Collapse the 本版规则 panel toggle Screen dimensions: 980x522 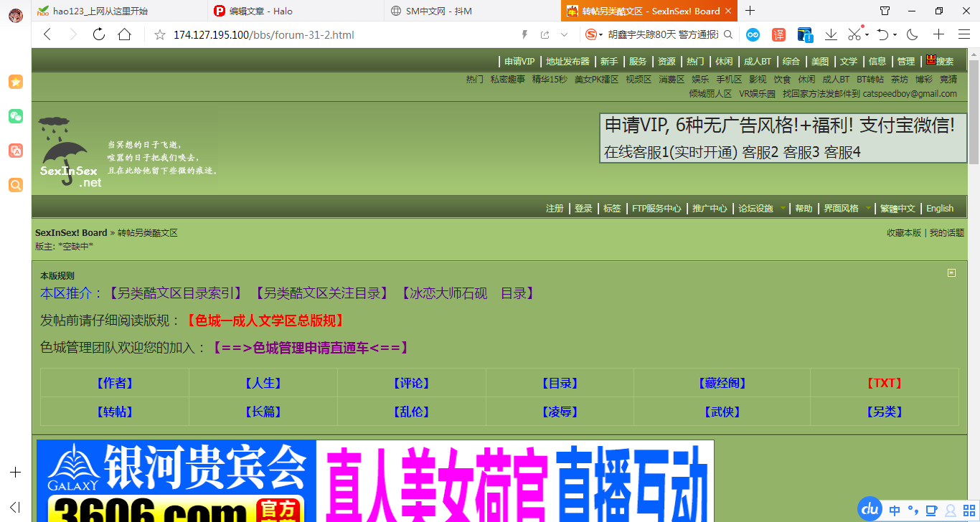tap(951, 272)
